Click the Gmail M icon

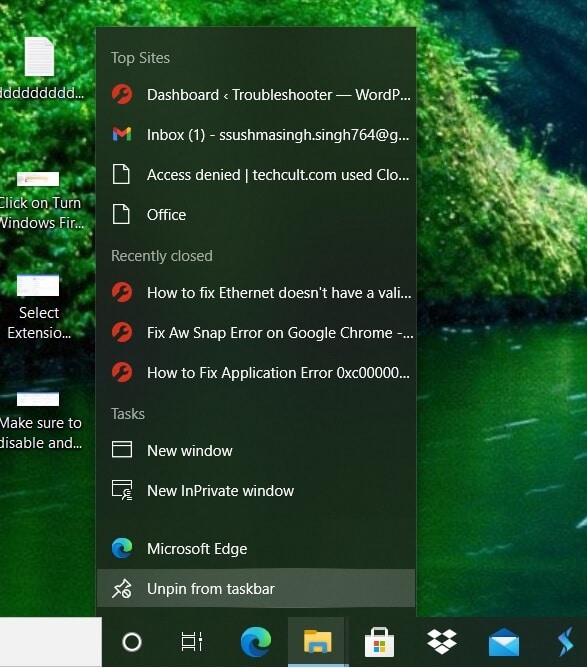pyautogui.click(x=122, y=134)
